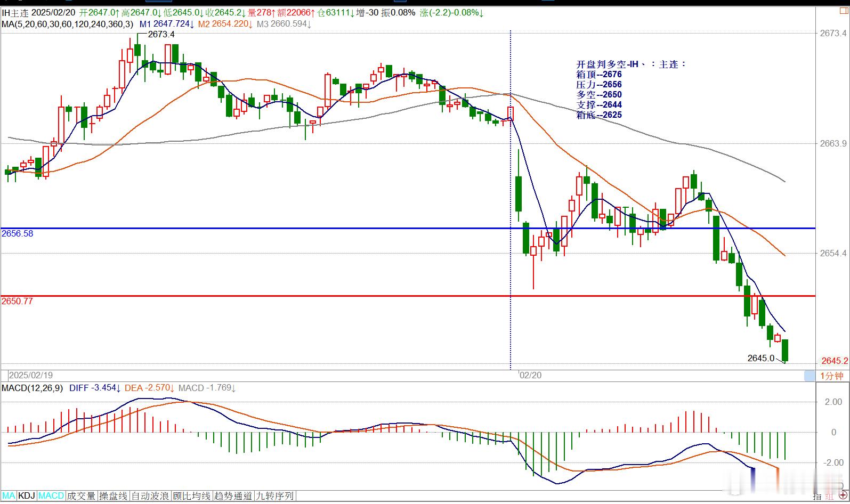
Task: Click the close price 收2645.2
Action: 226,13
